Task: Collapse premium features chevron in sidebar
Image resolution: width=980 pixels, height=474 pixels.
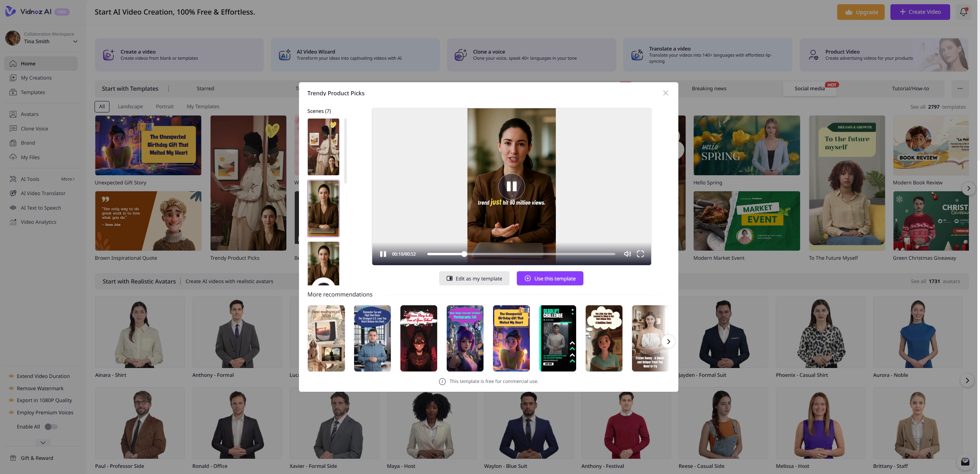Action: tap(43, 443)
